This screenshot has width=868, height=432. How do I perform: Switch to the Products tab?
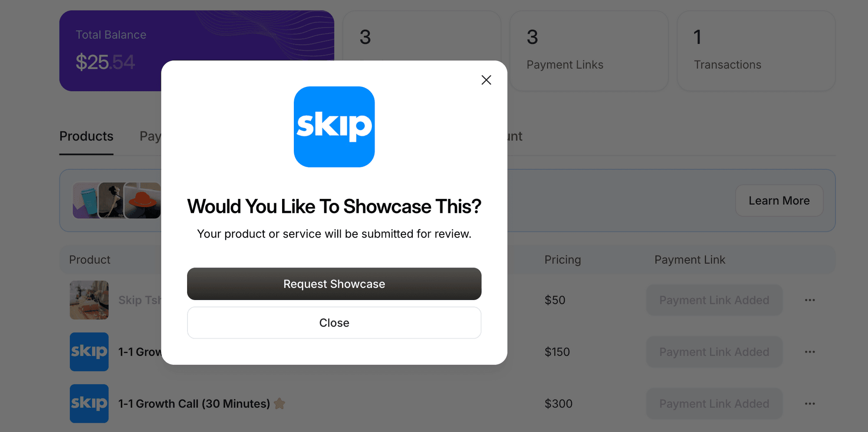click(x=86, y=136)
